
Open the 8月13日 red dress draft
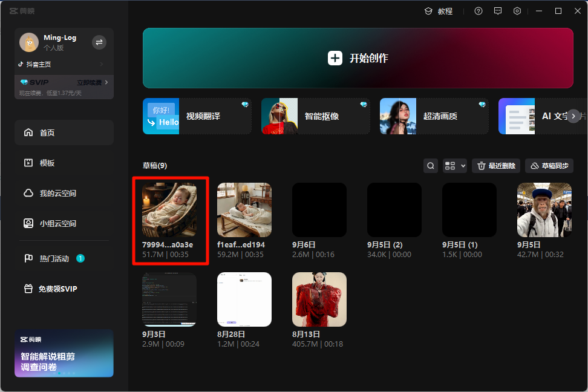[x=319, y=299]
